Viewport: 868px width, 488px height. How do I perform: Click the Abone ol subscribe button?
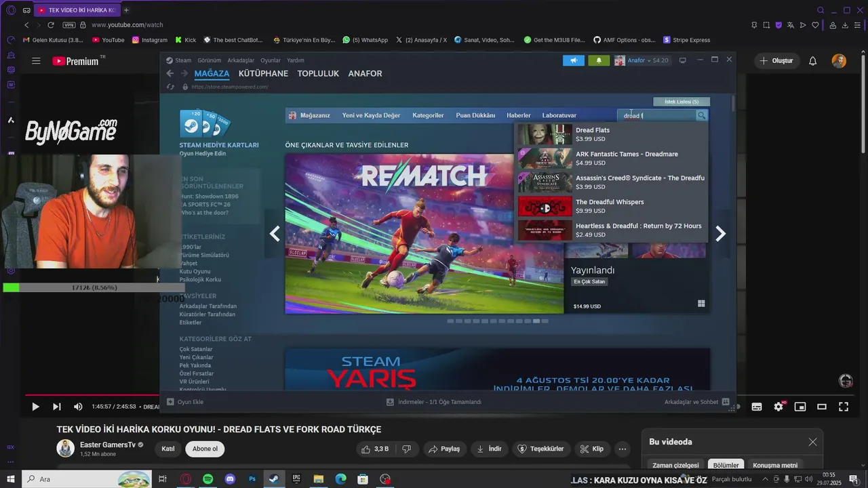(x=205, y=449)
